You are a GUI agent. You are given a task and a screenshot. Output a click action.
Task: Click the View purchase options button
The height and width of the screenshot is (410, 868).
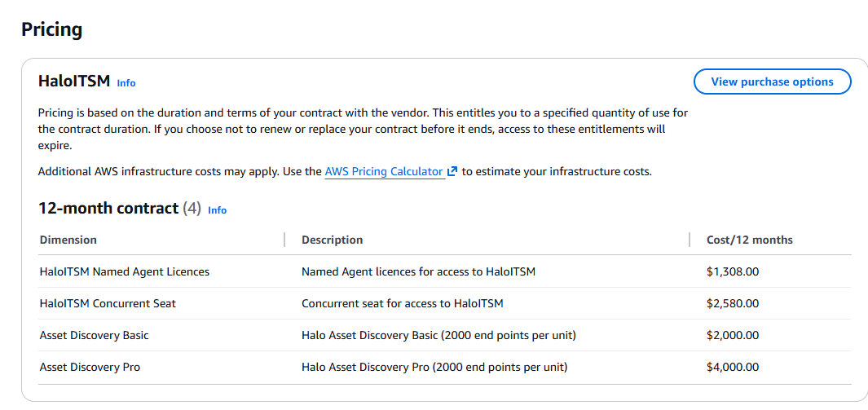[x=772, y=82]
